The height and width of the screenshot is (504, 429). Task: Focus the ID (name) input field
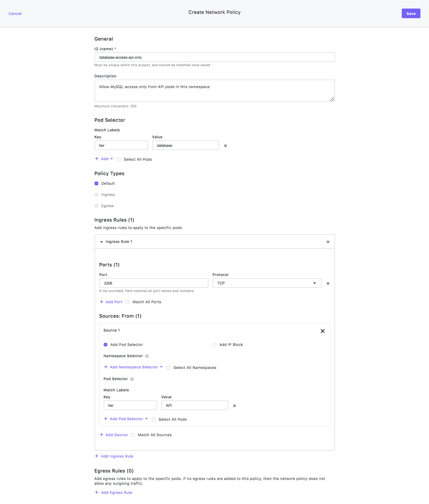tap(214, 57)
